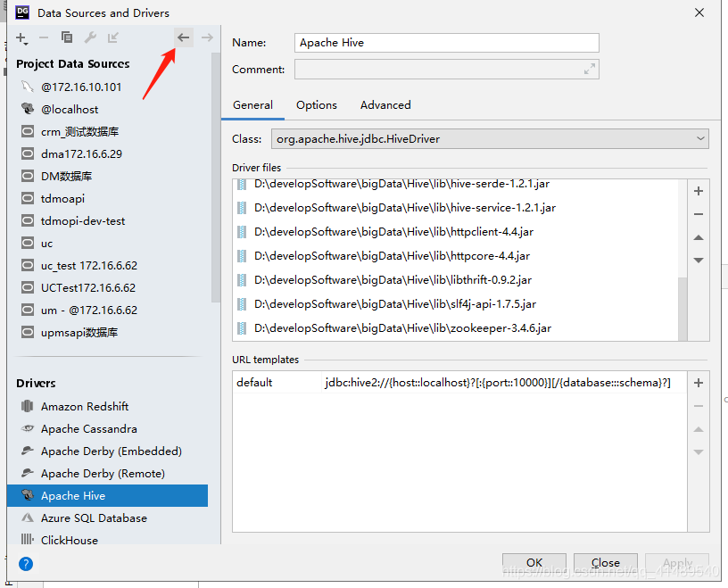Select zookeeper-3.4.6.jar driver file
728x588 pixels.
[455, 328]
